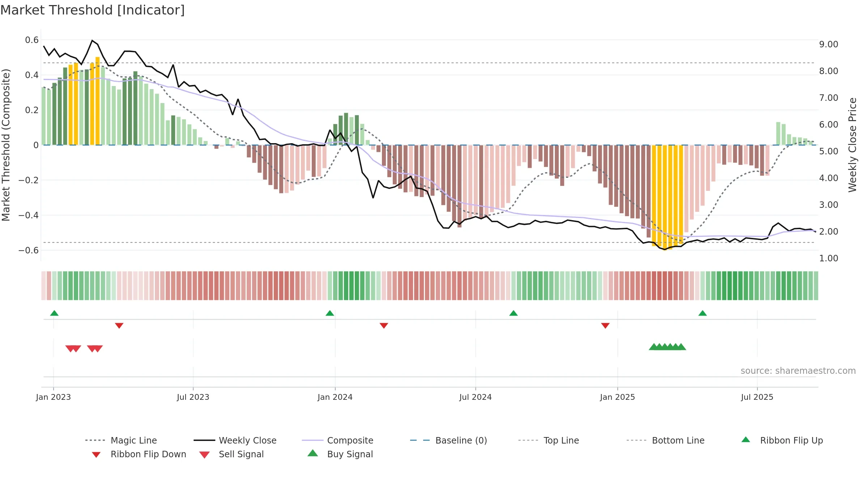Select the ribbon flip down marker in early 2024
Screen dimensions: 868x488
384,326
